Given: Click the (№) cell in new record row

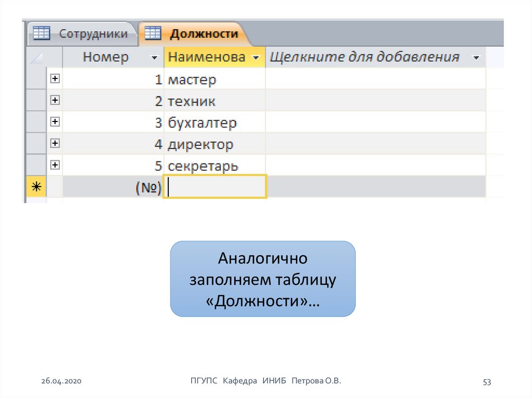Looking at the screenshot, I should pyautogui.click(x=113, y=187).
